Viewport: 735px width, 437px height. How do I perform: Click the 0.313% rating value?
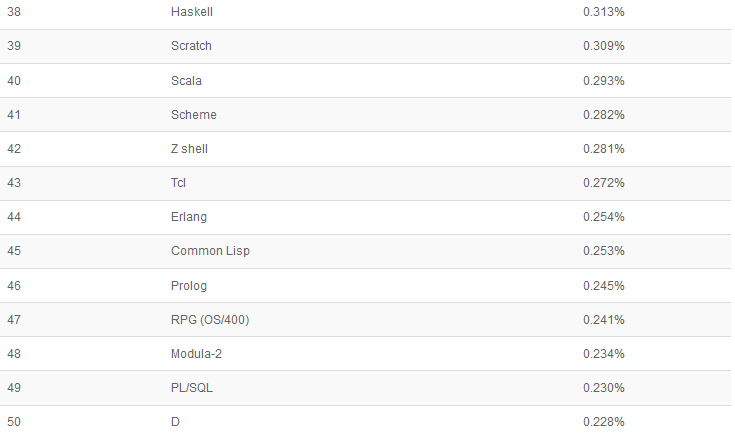tap(604, 12)
